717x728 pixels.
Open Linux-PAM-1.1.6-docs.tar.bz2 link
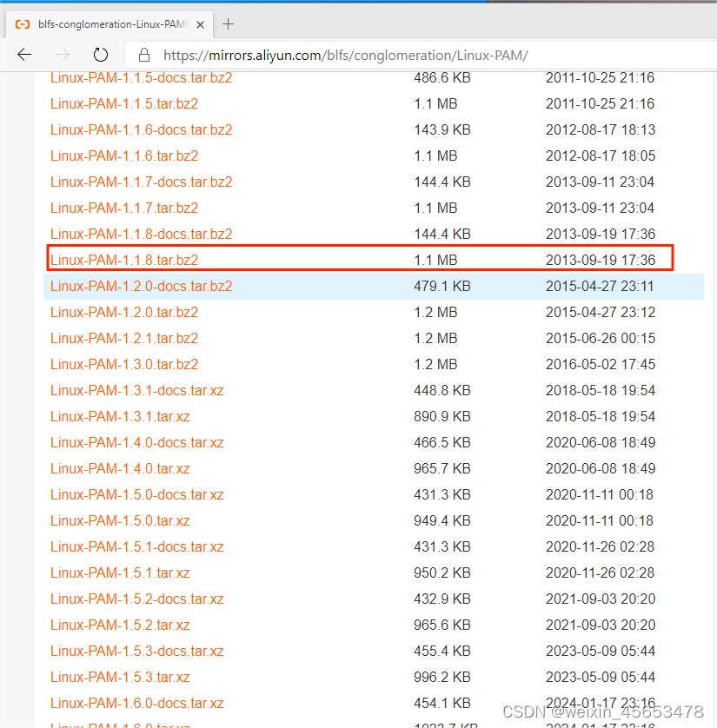tap(141, 129)
